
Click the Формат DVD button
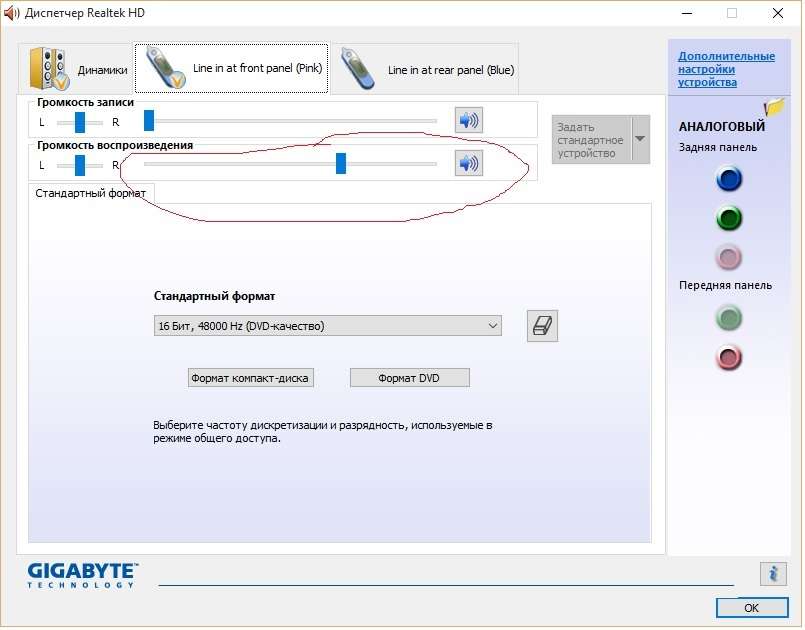409,378
